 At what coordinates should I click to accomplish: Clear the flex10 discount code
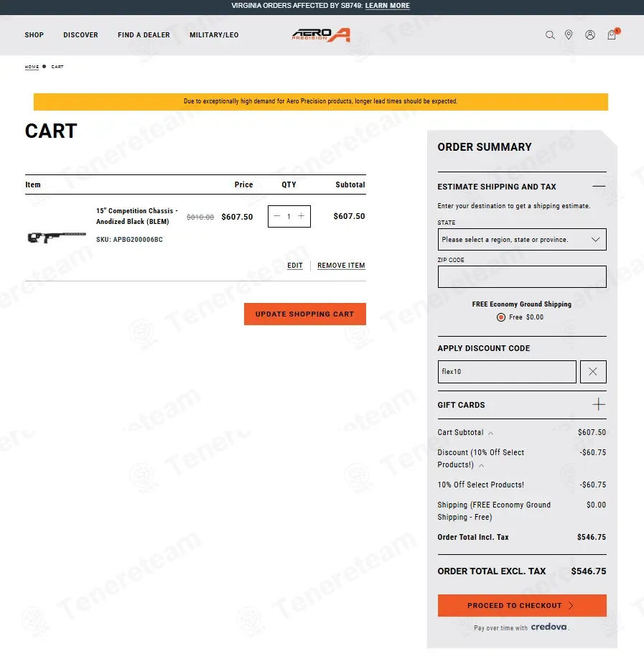[593, 372]
